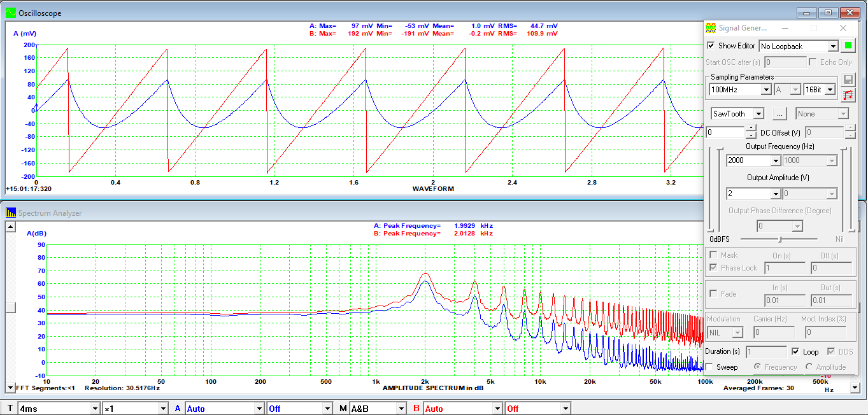The width and height of the screenshot is (868, 415).
Task: Click the T timebase icon on the bottom toolbar
Action: pyautogui.click(x=10, y=407)
